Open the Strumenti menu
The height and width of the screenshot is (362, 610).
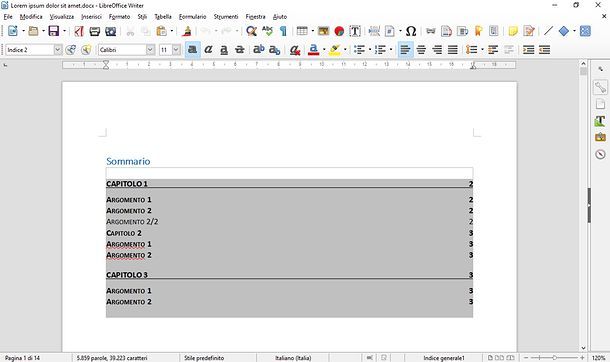pyautogui.click(x=226, y=17)
